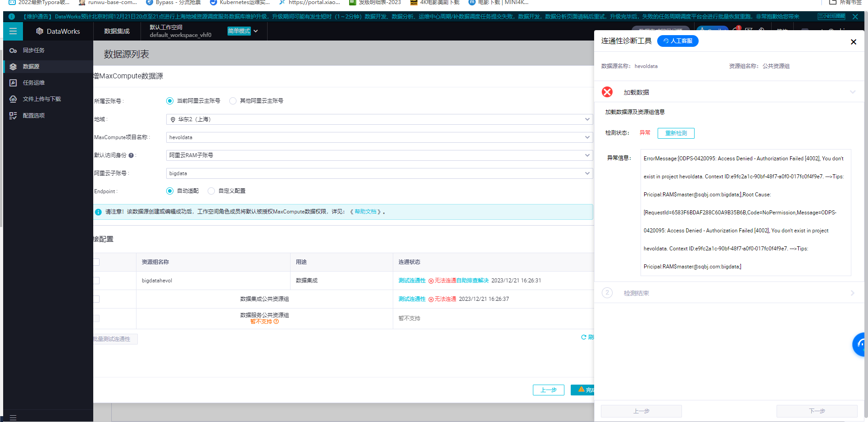This screenshot has height=422, width=868.
Task: Collapse the 加载数据 section chevron
Action: 853,92
